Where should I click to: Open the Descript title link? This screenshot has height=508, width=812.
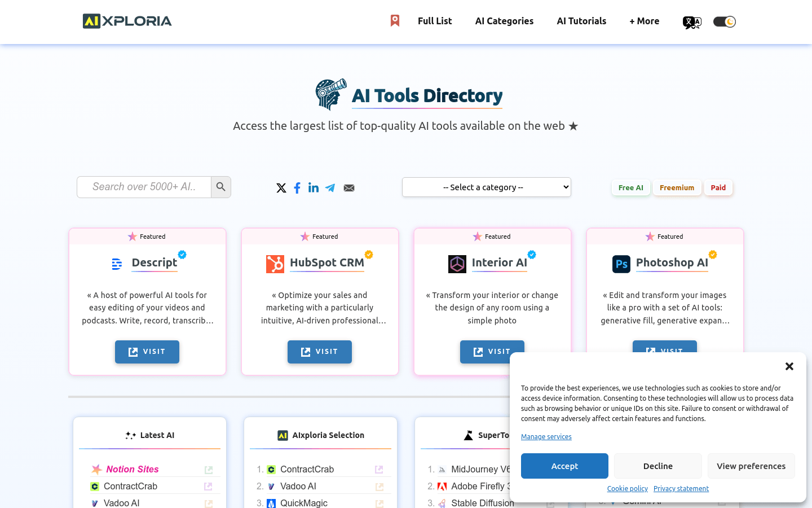pos(155,262)
